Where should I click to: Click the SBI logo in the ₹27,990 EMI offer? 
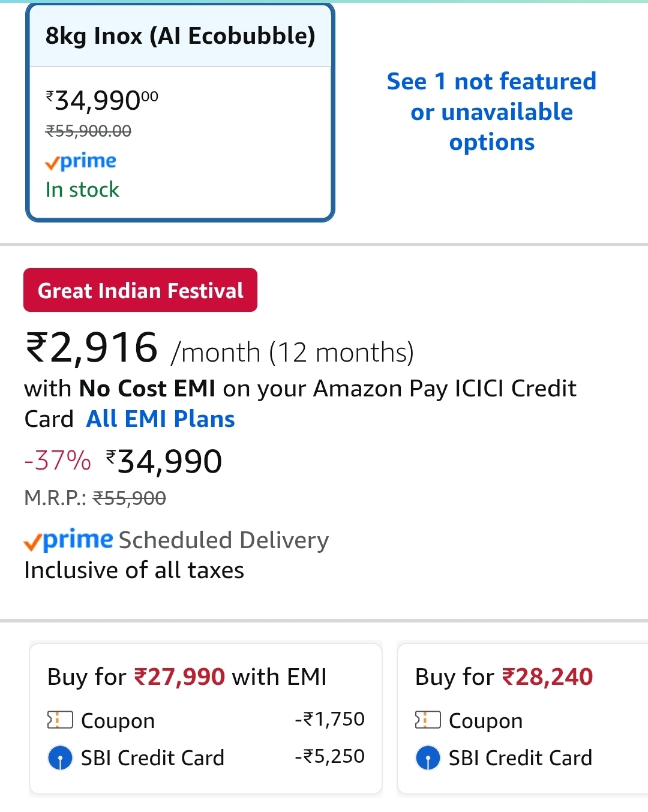(x=60, y=758)
